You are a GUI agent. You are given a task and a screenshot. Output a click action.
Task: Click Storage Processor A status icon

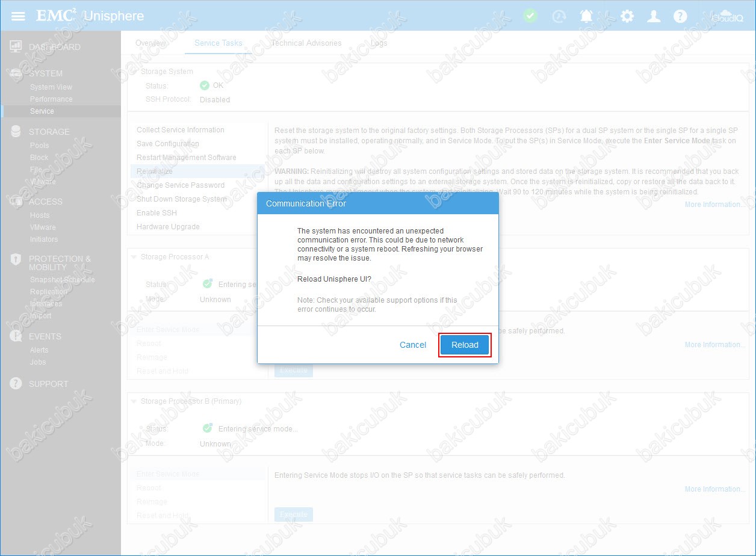click(208, 284)
